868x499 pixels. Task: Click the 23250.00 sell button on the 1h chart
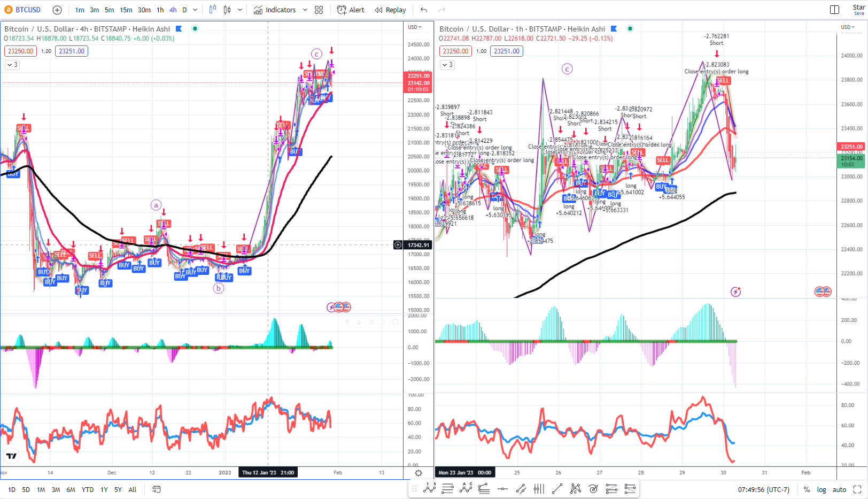coord(455,51)
